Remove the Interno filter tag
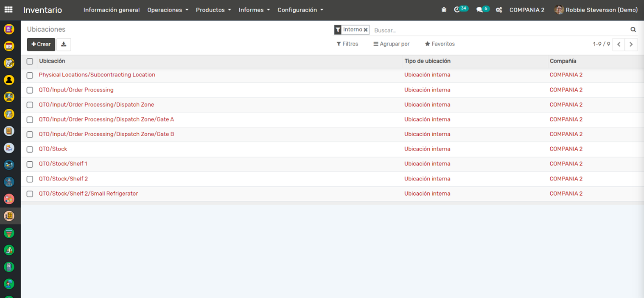This screenshot has height=298, width=644. tap(365, 30)
